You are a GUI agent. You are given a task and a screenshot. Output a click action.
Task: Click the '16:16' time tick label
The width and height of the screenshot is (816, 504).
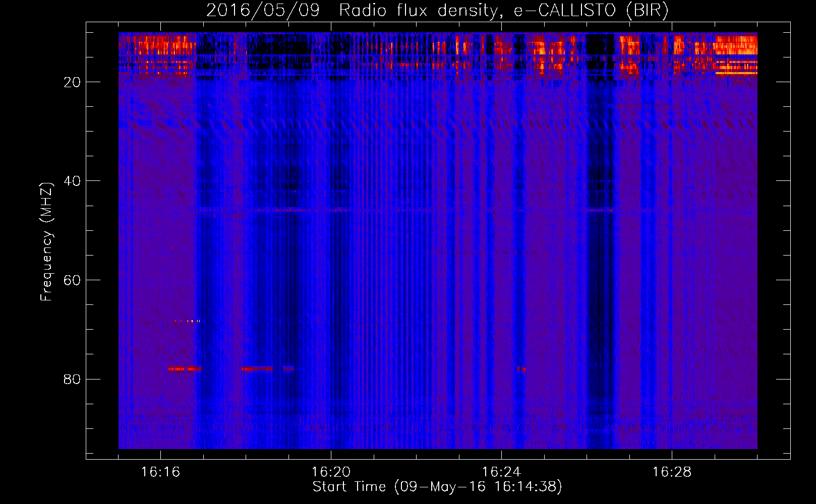160,472
